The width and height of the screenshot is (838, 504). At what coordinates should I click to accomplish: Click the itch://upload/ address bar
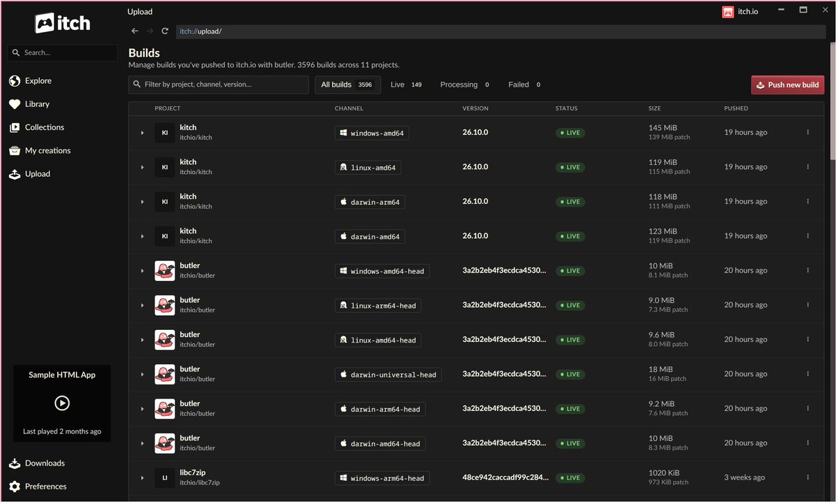tap(500, 31)
